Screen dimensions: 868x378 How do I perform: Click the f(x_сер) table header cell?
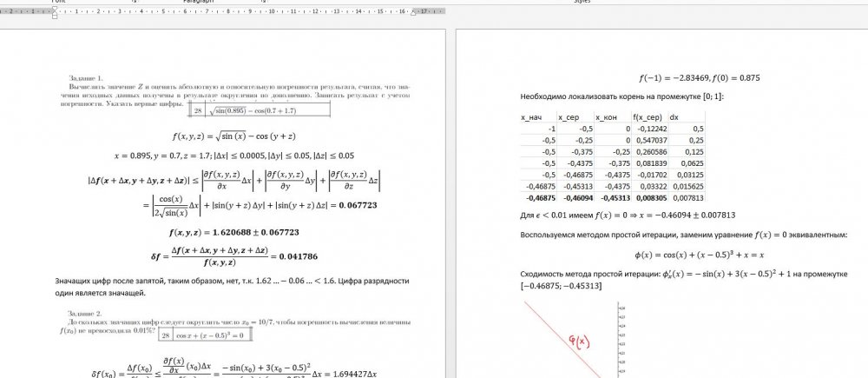(649, 116)
